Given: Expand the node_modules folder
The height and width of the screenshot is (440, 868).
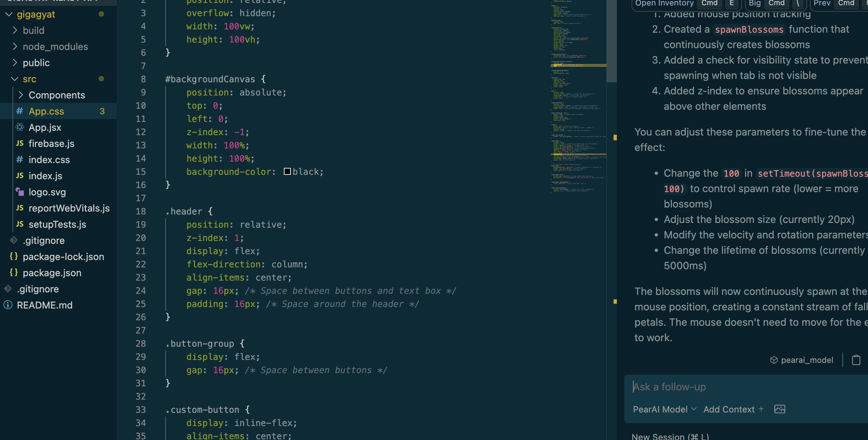Looking at the screenshot, I should click(x=15, y=47).
